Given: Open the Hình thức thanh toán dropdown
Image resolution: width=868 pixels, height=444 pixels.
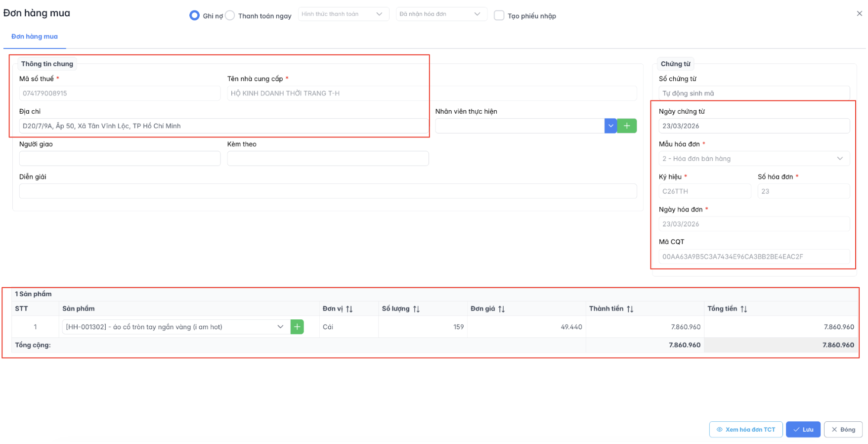Looking at the screenshot, I should point(343,14).
